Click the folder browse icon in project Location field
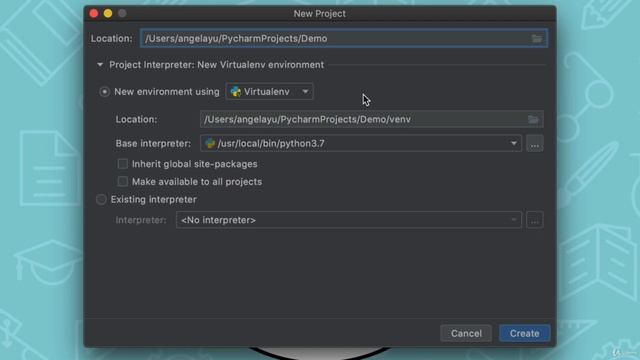This screenshot has width=640, height=360. [537, 38]
